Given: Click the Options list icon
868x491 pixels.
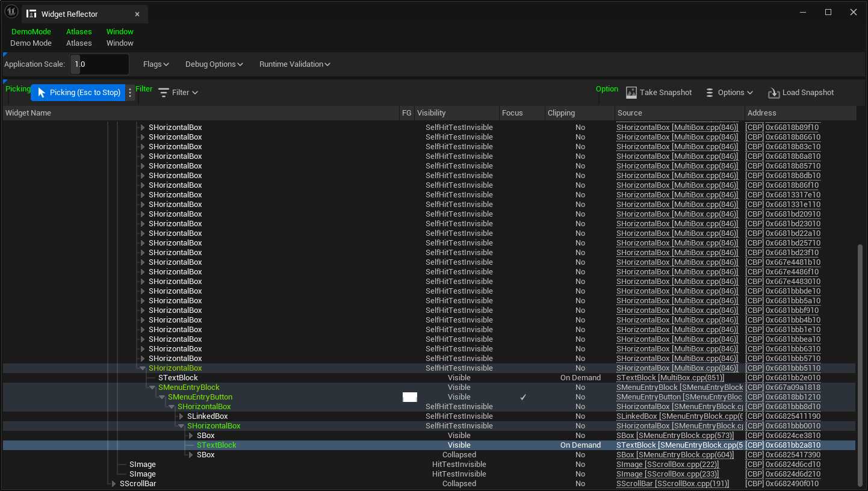Looking at the screenshot, I should click(710, 93).
